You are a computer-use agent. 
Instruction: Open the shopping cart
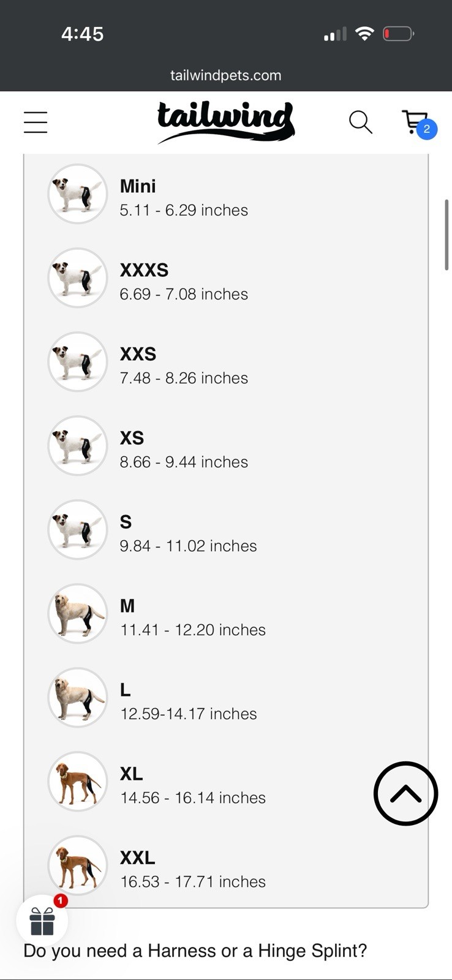point(417,123)
